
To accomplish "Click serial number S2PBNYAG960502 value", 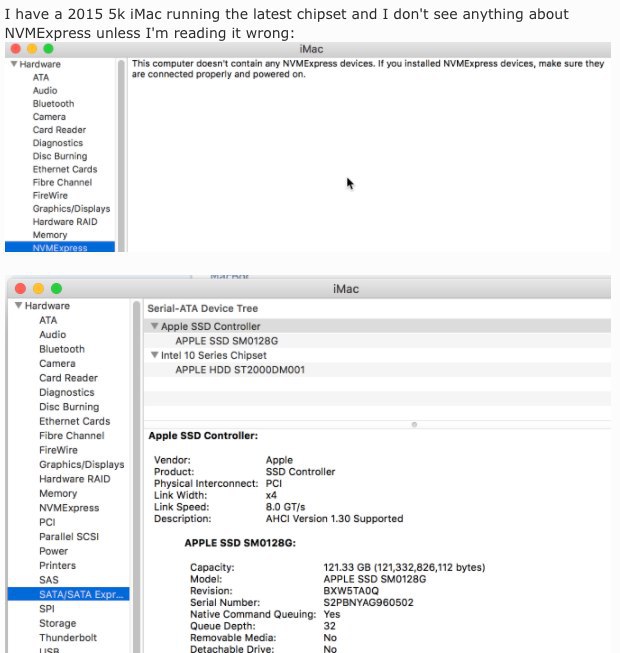I will pyautogui.click(x=368, y=602).
